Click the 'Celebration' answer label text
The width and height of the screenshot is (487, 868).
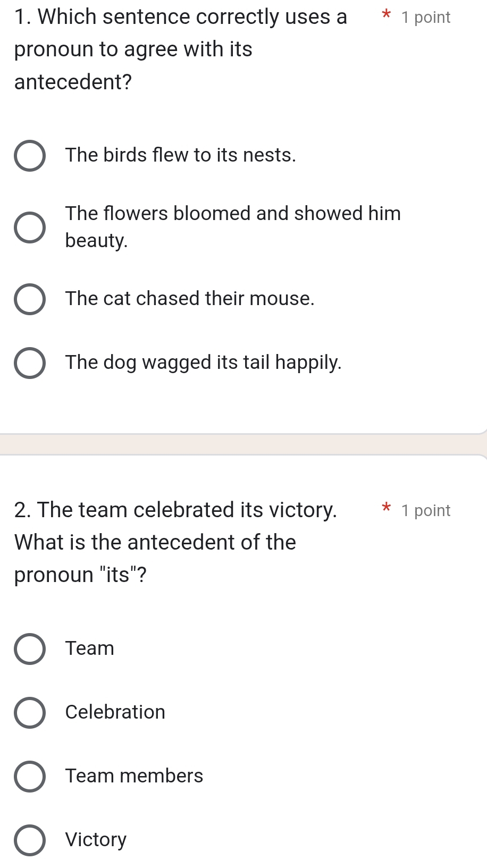pos(115,712)
